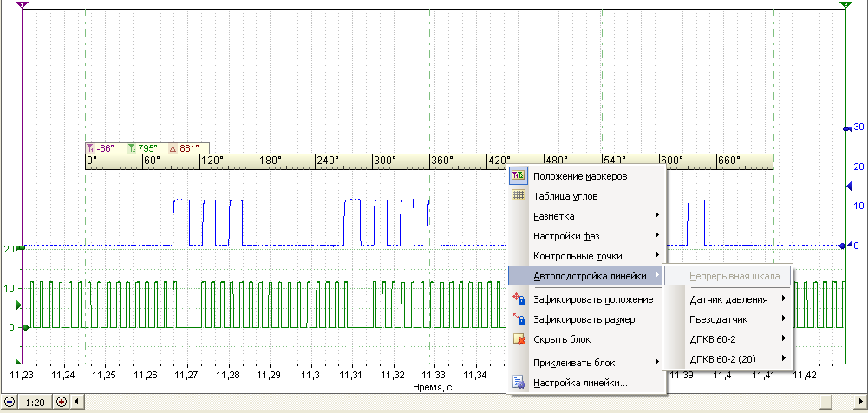This screenshot has width=868, height=413.
Task: Expand Пьезодатчик submenu
Action: tap(728, 319)
